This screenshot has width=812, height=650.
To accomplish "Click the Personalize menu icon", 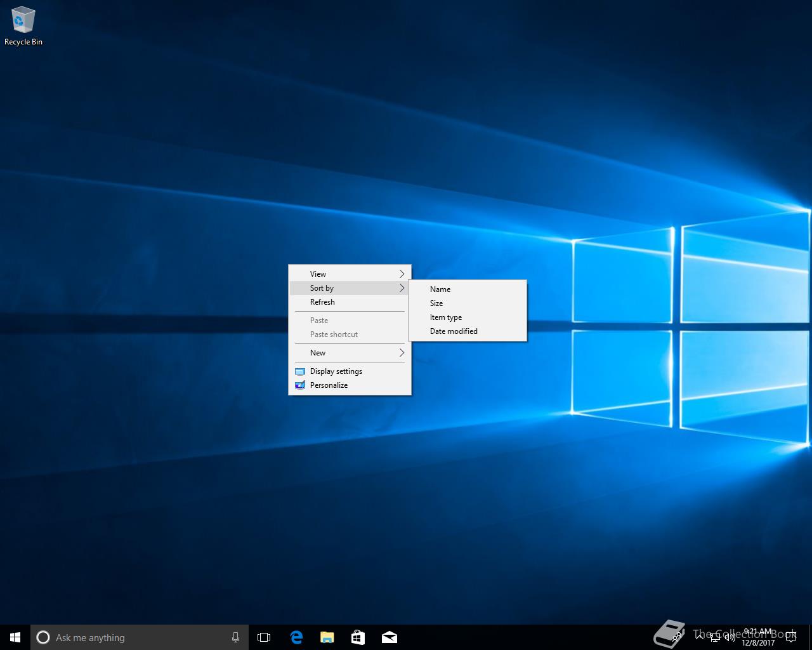I will coord(300,385).
